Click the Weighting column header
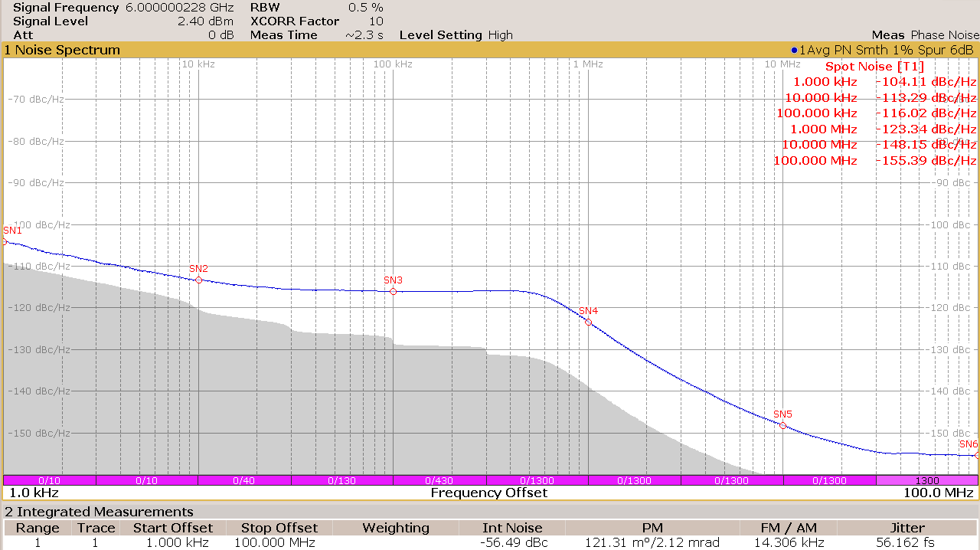Screen dimensions: 980x550 click(x=396, y=528)
